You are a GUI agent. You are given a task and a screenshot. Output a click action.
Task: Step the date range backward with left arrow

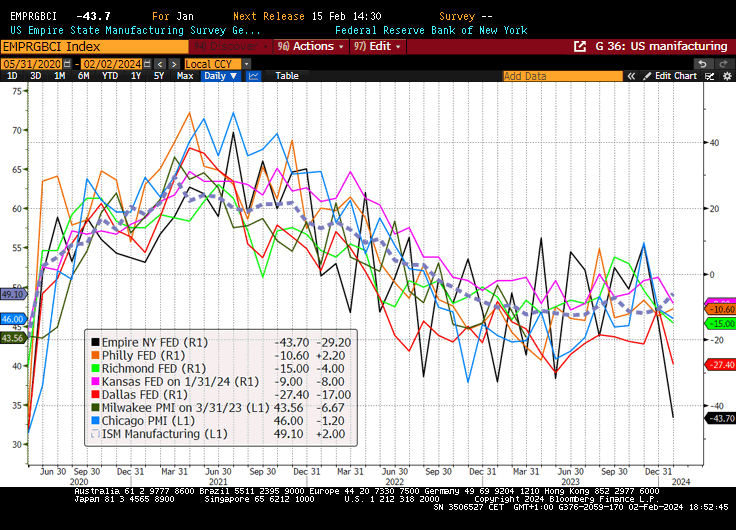coord(161,64)
